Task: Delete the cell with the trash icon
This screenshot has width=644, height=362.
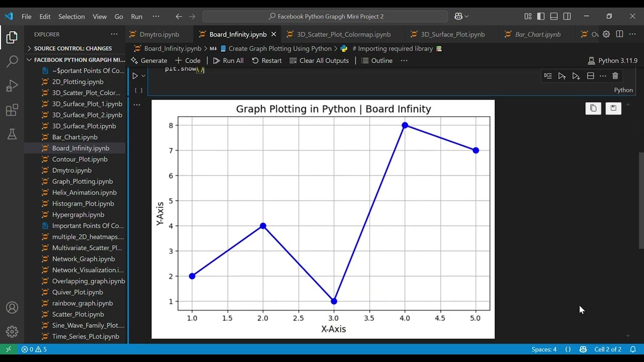Action: tap(615, 76)
